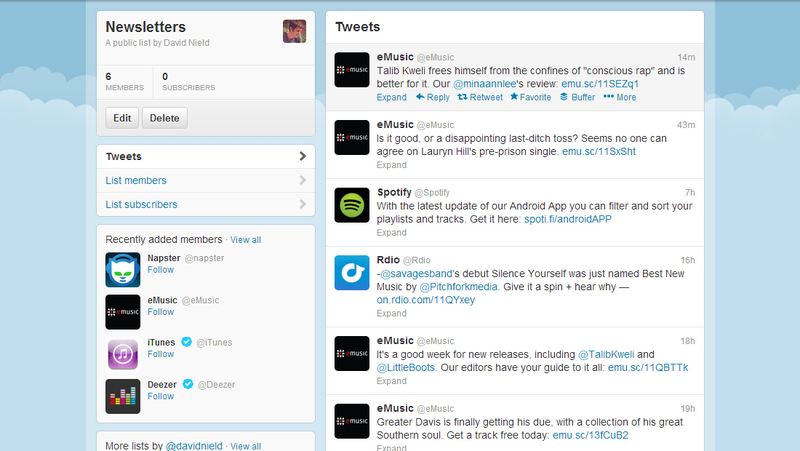Open the 0 Subscribers count

[188, 82]
